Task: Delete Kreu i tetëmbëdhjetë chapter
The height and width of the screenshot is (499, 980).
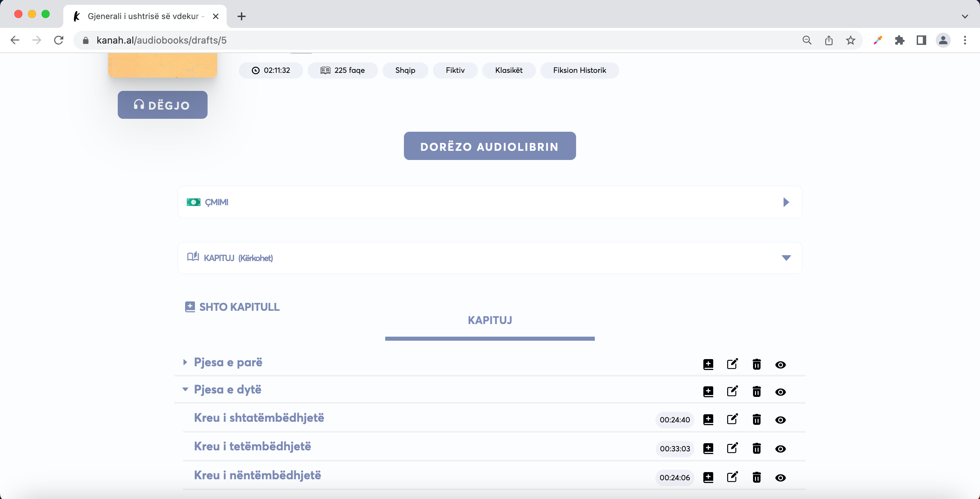Action: click(x=756, y=448)
